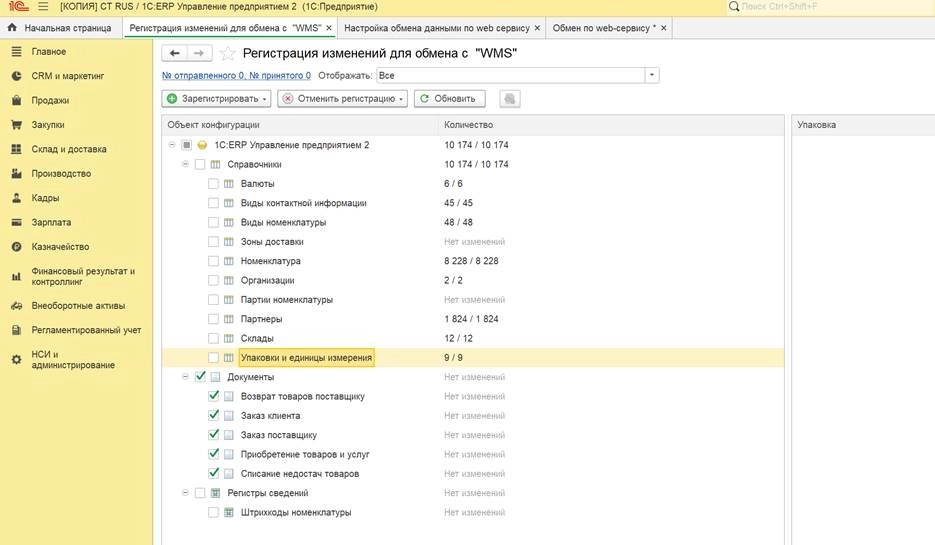The width and height of the screenshot is (935, 545).
Task: Click the forward navigation arrow
Action: (200, 53)
